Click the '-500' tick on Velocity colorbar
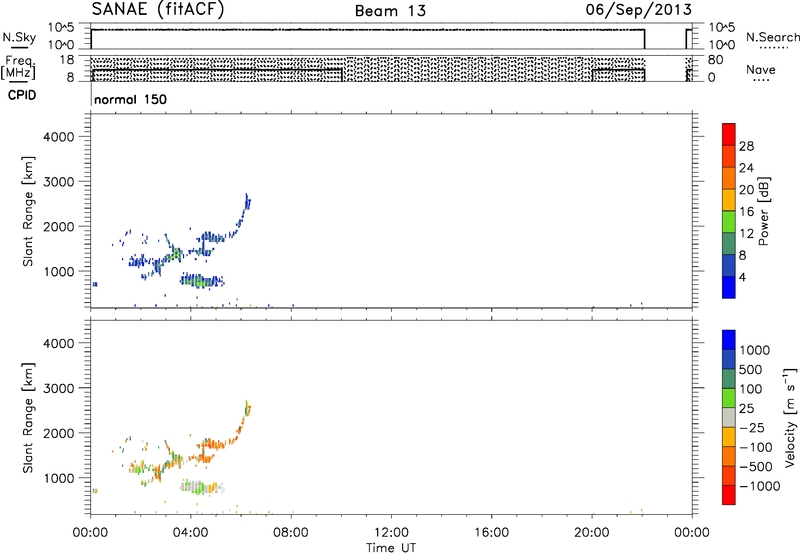800x554 pixels. (755, 467)
